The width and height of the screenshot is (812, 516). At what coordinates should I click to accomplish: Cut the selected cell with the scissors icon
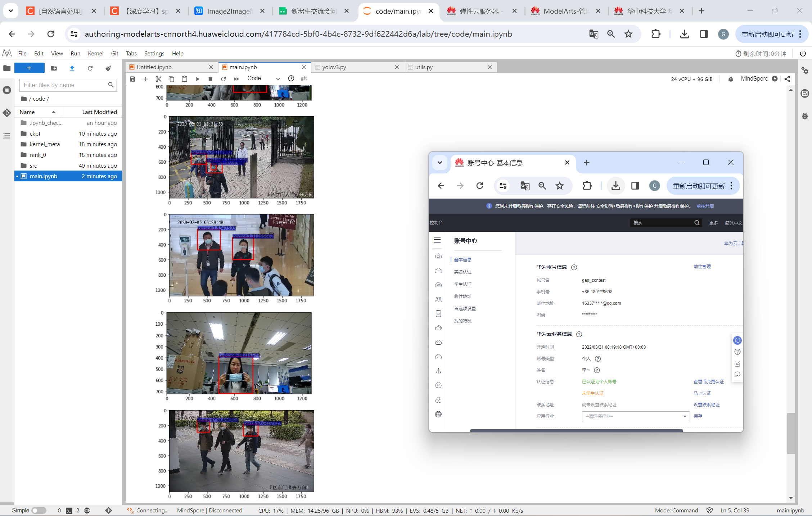158,79
